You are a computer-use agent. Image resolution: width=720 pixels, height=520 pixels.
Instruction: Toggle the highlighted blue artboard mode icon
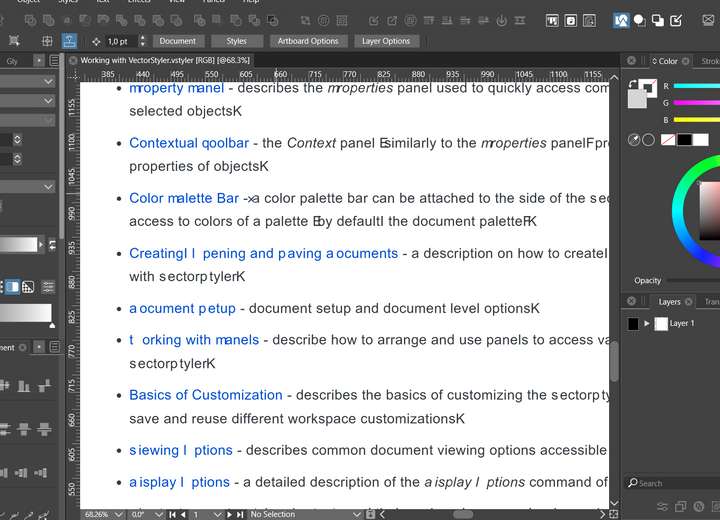69,41
